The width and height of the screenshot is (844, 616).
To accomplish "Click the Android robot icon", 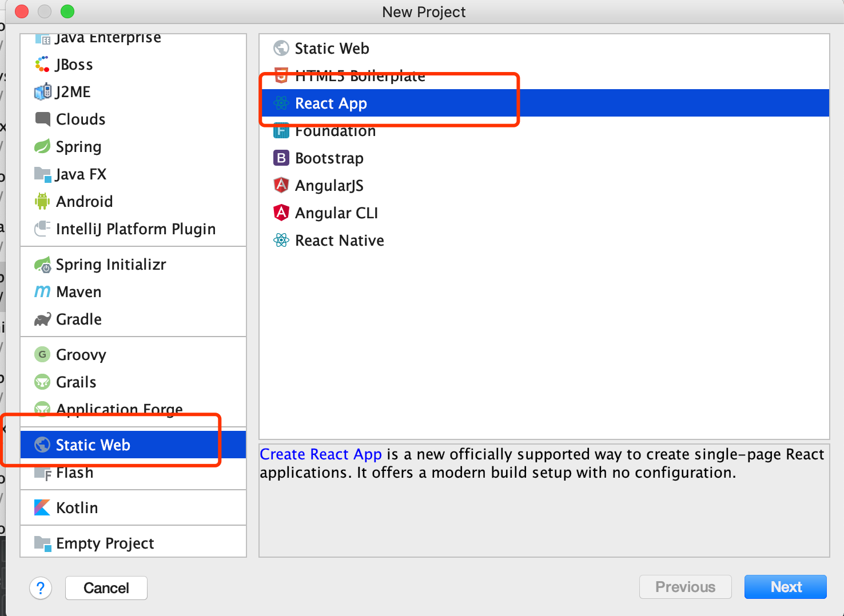I will [42, 201].
